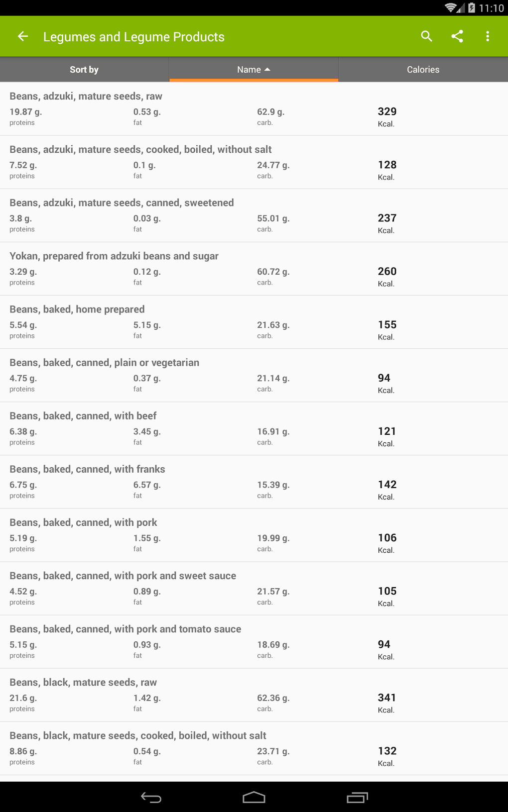Viewport: 508px width, 812px height.
Task: Open the search icon
Action: pos(426,36)
